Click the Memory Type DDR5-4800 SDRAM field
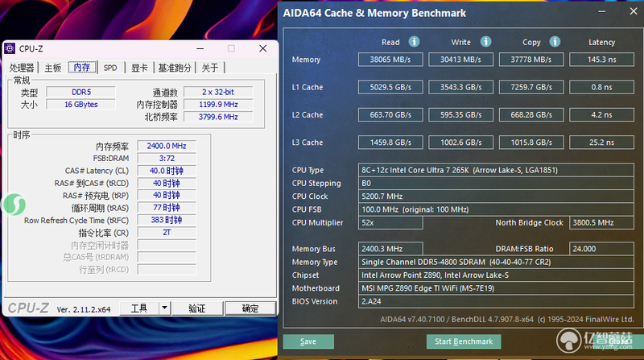 496,263
